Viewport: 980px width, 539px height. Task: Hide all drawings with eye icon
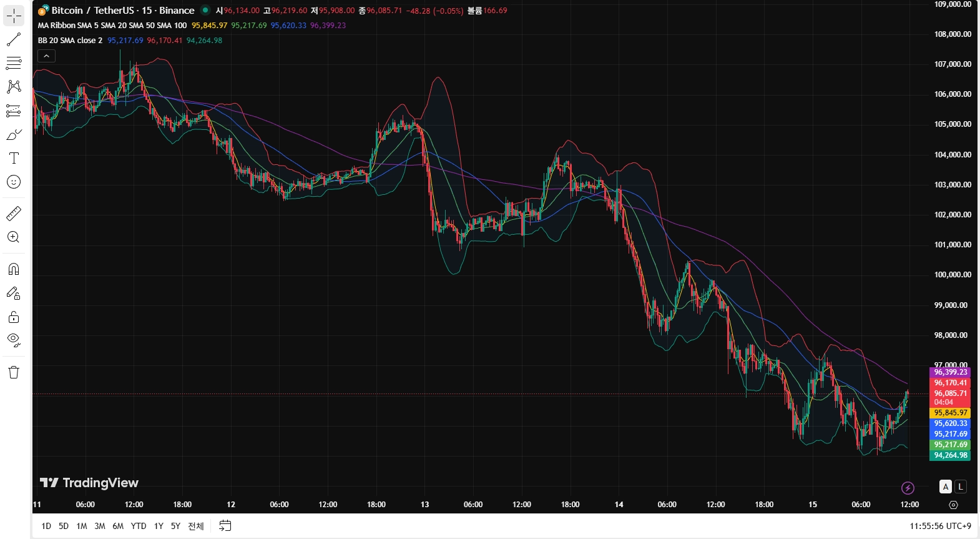(x=14, y=340)
